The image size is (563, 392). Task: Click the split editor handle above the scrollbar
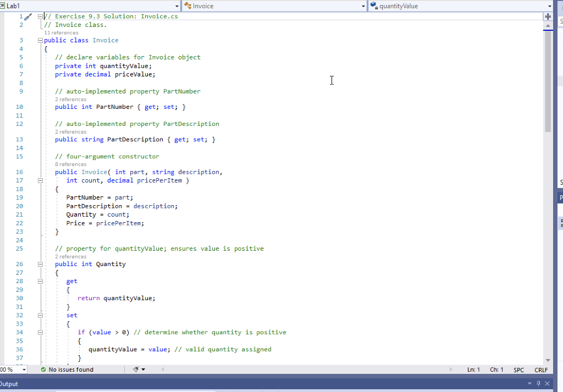(x=548, y=16)
